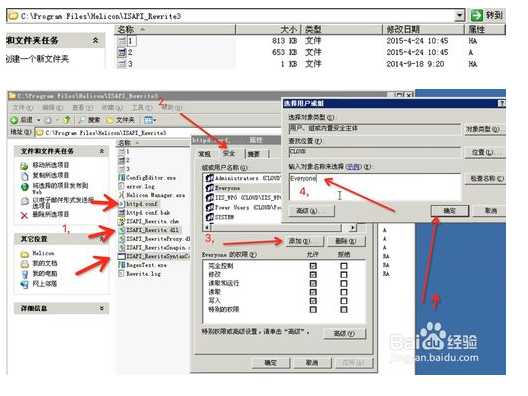
Task: Collapse the top File and Folder Tasks panel (和文件夹任务)
Action: [96, 40]
